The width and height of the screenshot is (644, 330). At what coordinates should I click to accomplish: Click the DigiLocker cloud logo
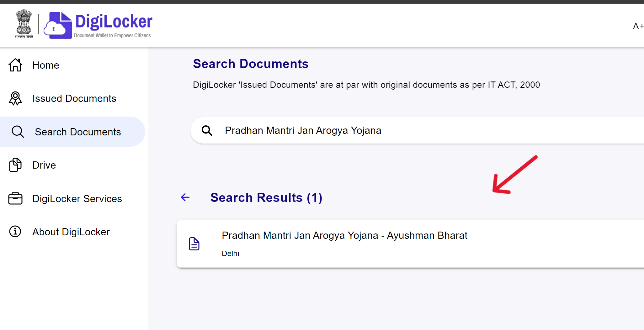58,24
